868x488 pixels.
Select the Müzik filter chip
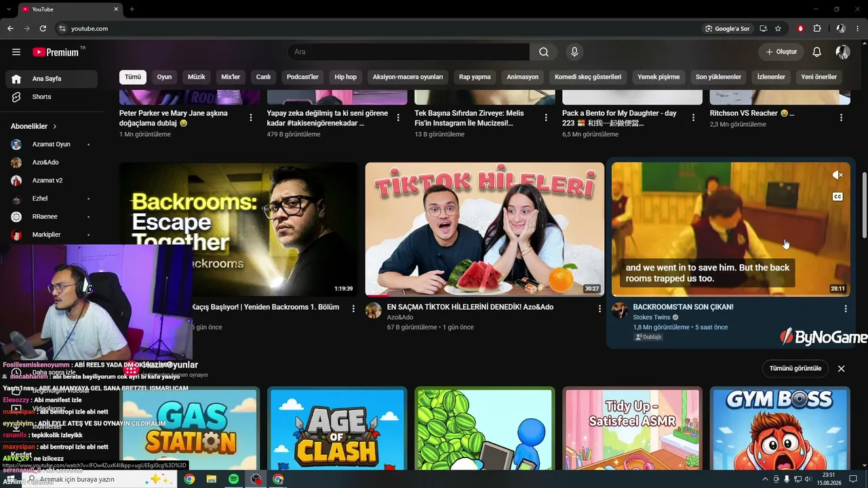pos(197,77)
